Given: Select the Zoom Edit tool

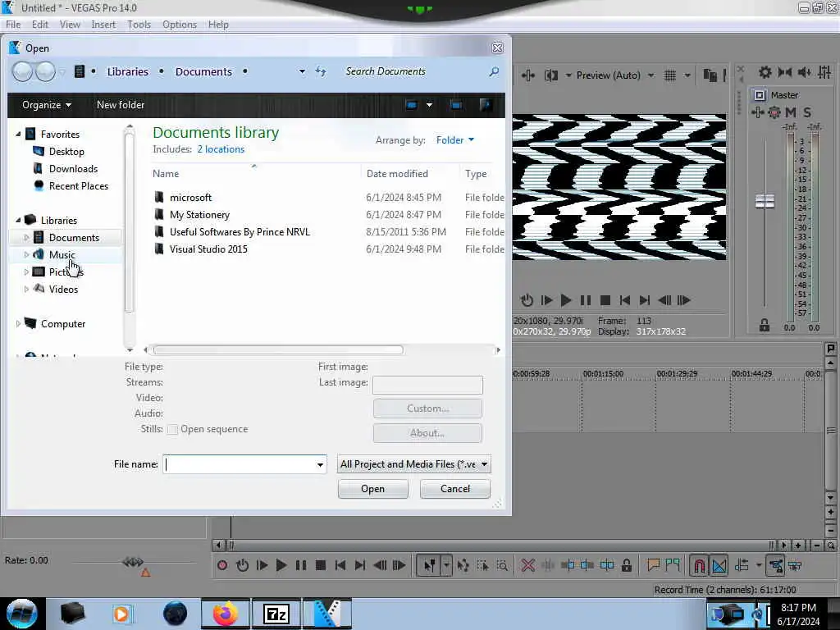Looking at the screenshot, I should pyautogui.click(x=502, y=565).
